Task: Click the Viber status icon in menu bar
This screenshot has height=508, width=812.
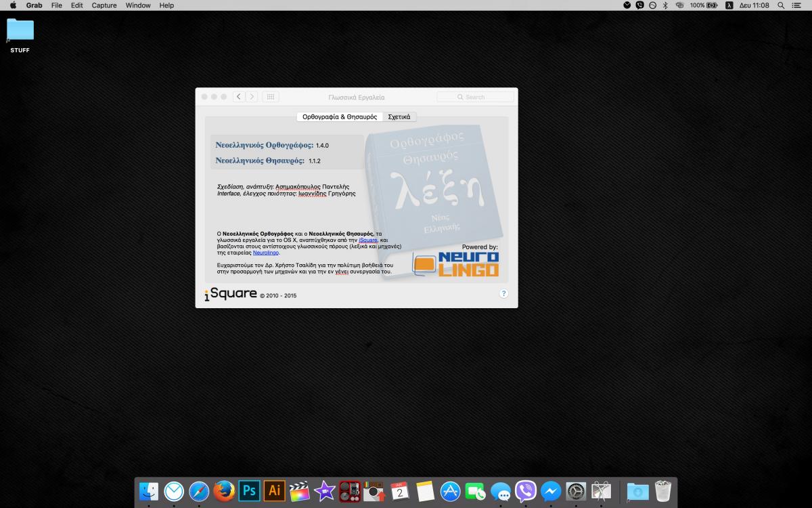Action: pyautogui.click(x=640, y=5)
